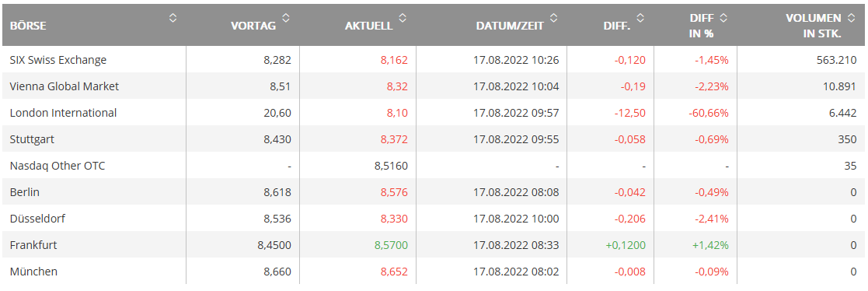The height and width of the screenshot is (291, 868).
Task: Open the Vienna Global Market listing
Action: click(x=434, y=86)
